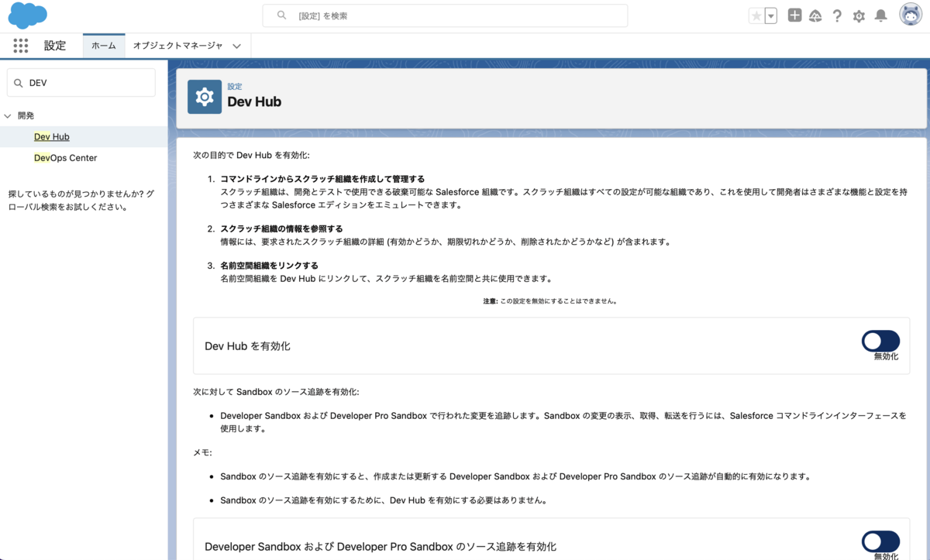This screenshot has height=560, width=930.
Task: Click the 注意 note about disabling setting
Action: [x=550, y=301]
